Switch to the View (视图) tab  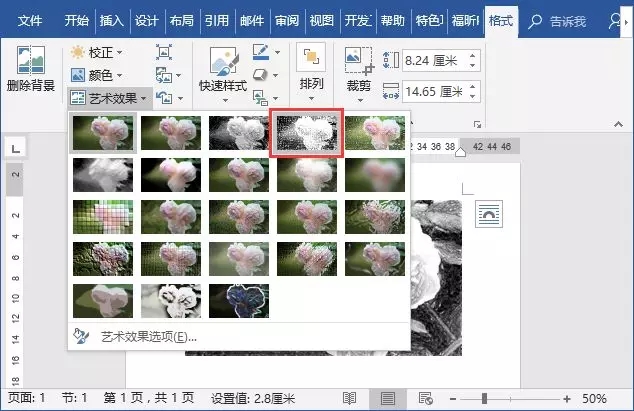click(322, 20)
